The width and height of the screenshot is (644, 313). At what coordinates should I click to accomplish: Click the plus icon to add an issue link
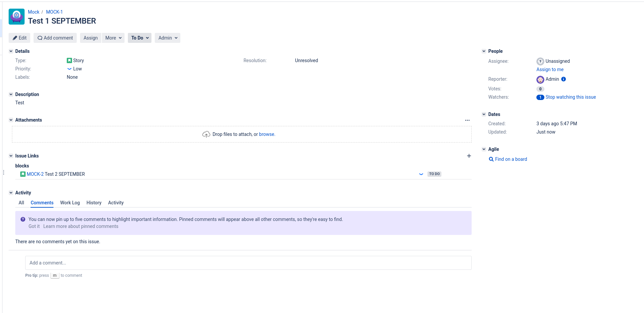coord(469,156)
